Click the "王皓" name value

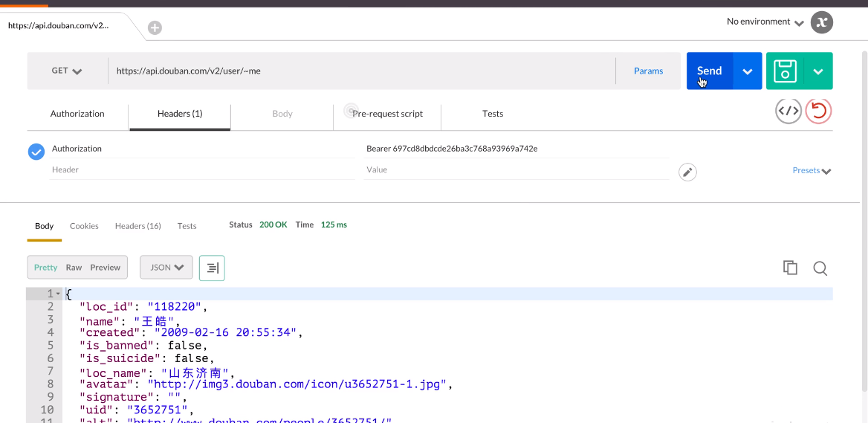(155, 321)
